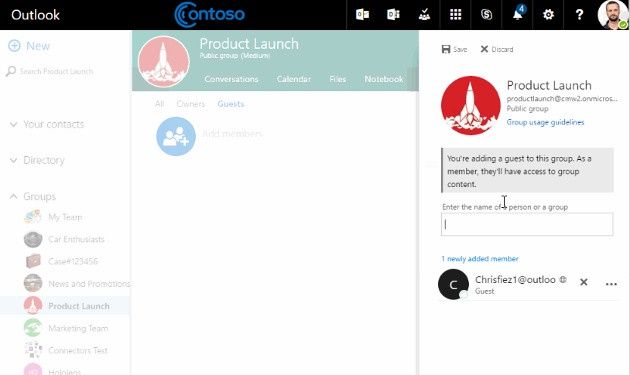Screen dimensions: 630x375
Task: Open the Marketing Team group
Action: point(66,328)
